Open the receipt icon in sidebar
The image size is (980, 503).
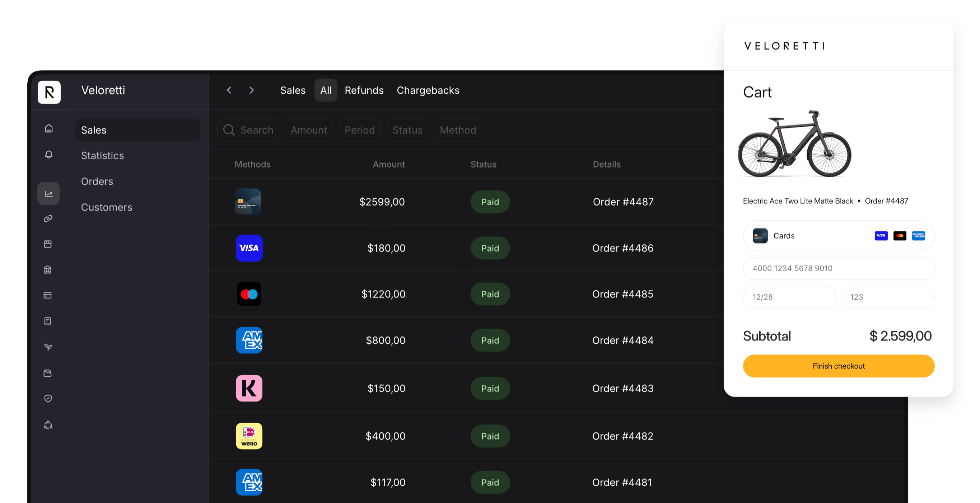click(47, 321)
